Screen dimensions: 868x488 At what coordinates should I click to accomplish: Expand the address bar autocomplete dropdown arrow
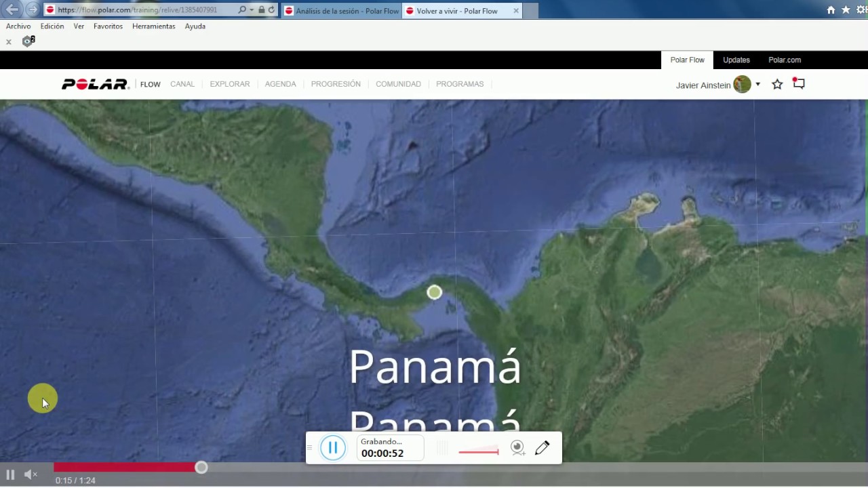pos(252,10)
